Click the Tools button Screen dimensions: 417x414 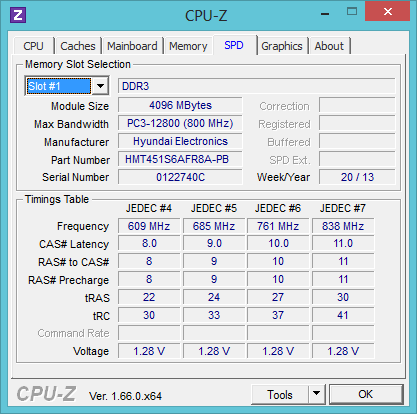point(280,394)
